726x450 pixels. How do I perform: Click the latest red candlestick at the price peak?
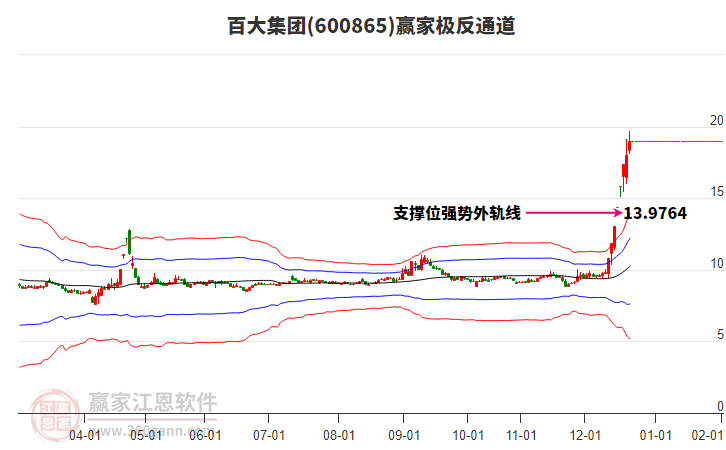(x=629, y=144)
